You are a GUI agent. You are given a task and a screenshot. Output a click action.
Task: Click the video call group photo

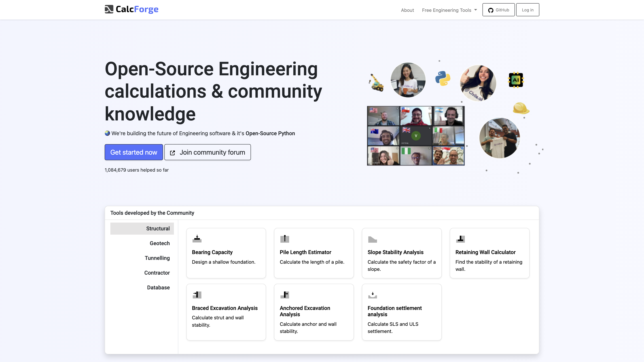click(415, 136)
